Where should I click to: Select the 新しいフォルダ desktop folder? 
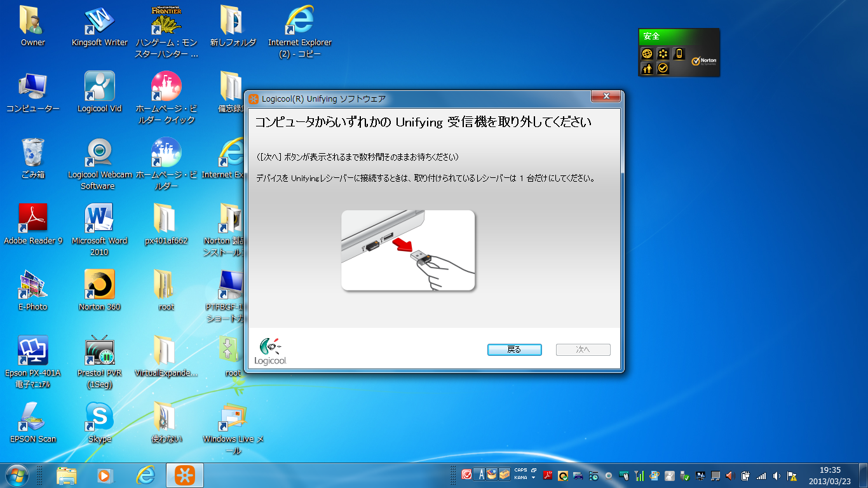tap(233, 27)
